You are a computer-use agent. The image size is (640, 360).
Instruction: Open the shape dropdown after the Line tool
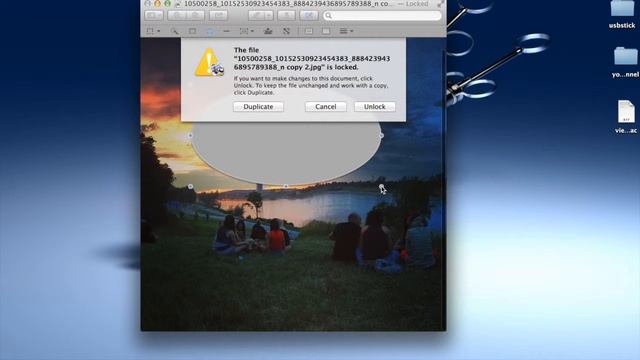pos(247,31)
